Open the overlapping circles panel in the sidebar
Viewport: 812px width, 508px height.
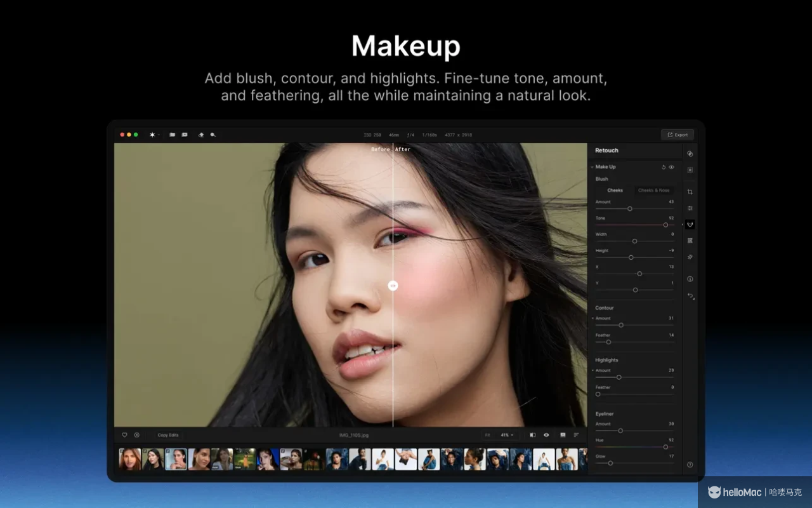pyautogui.click(x=690, y=154)
